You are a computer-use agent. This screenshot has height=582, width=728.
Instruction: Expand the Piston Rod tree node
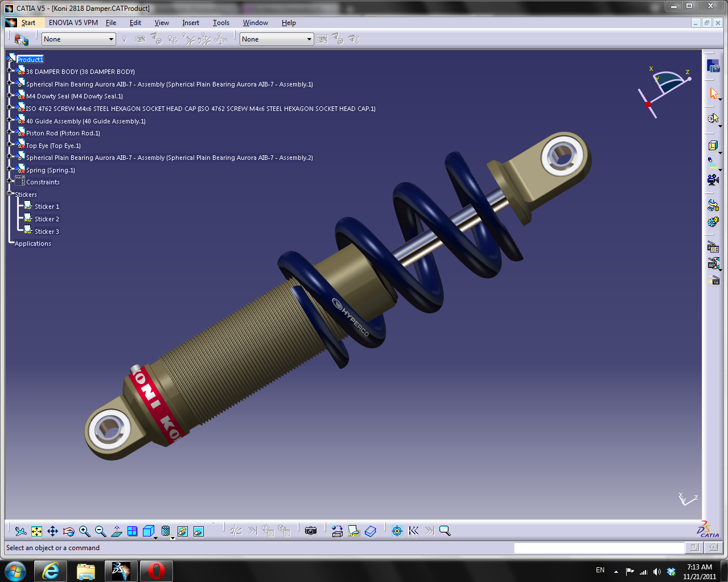tap(9, 132)
